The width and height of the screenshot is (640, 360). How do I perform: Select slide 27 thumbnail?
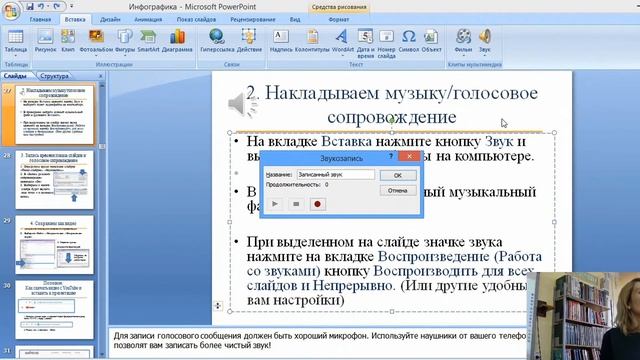tap(54, 114)
